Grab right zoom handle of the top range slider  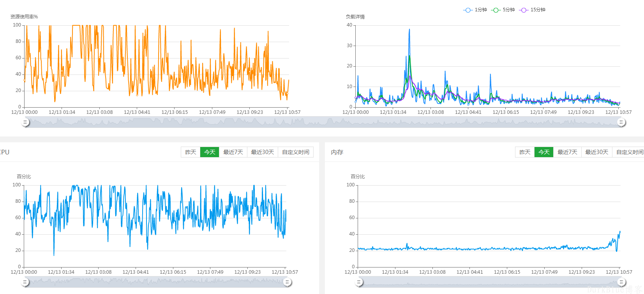[621, 122]
